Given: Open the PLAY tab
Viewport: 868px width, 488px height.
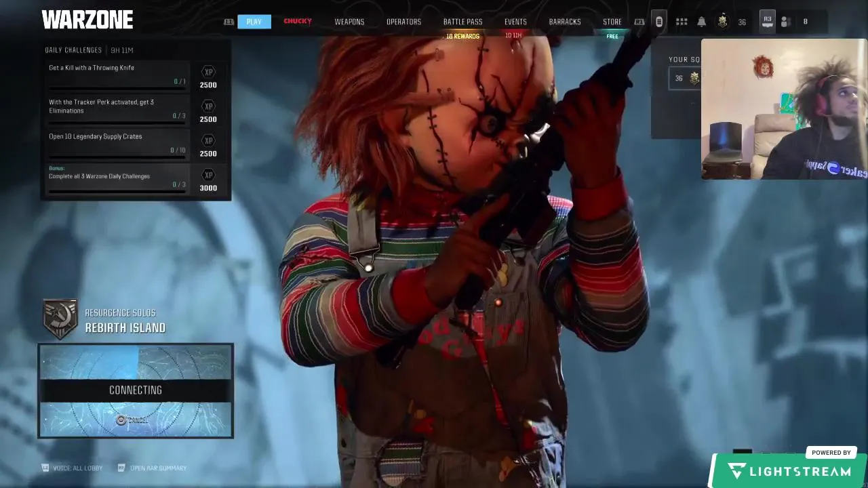Looking at the screenshot, I should (x=254, y=22).
